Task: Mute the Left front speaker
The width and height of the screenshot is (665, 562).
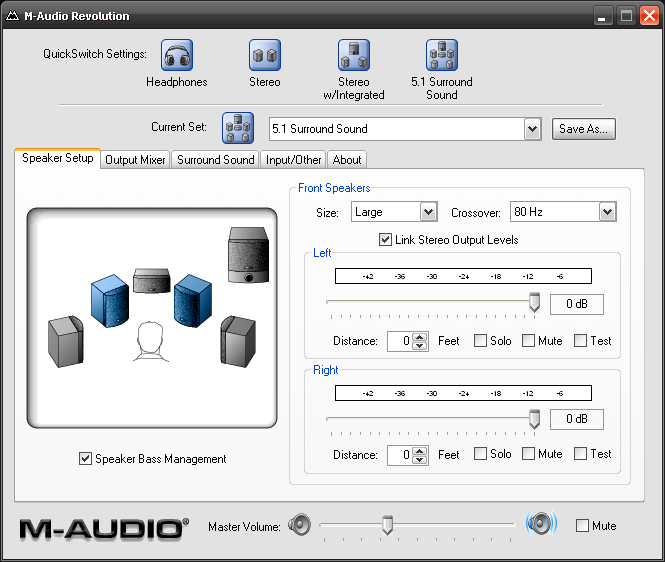Action: tap(528, 341)
